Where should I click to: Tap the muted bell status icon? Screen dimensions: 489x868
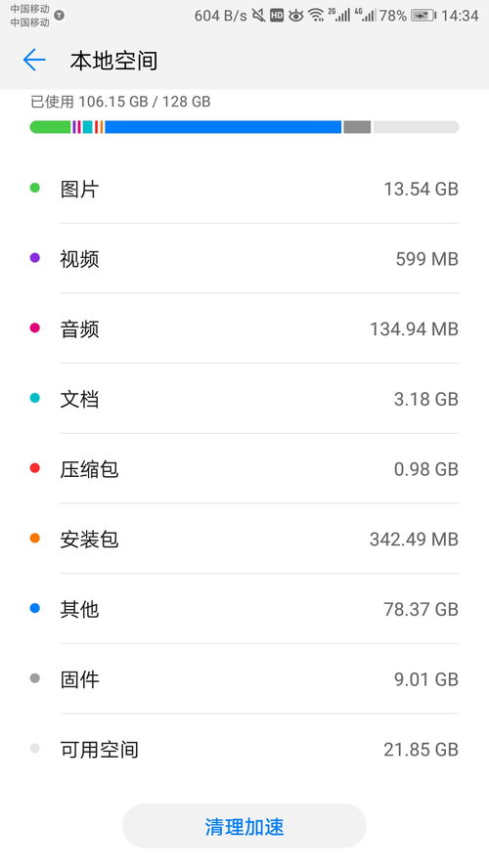tap(258, 16)
